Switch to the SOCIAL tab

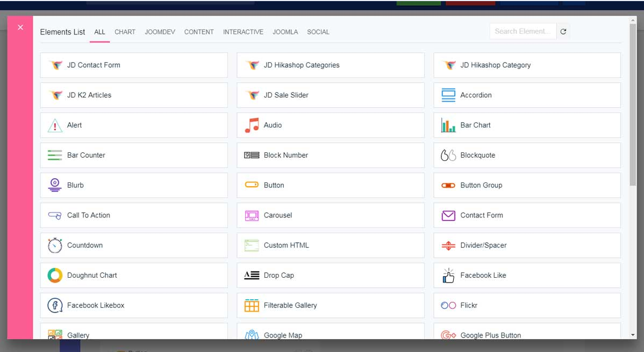coord(318,32)
